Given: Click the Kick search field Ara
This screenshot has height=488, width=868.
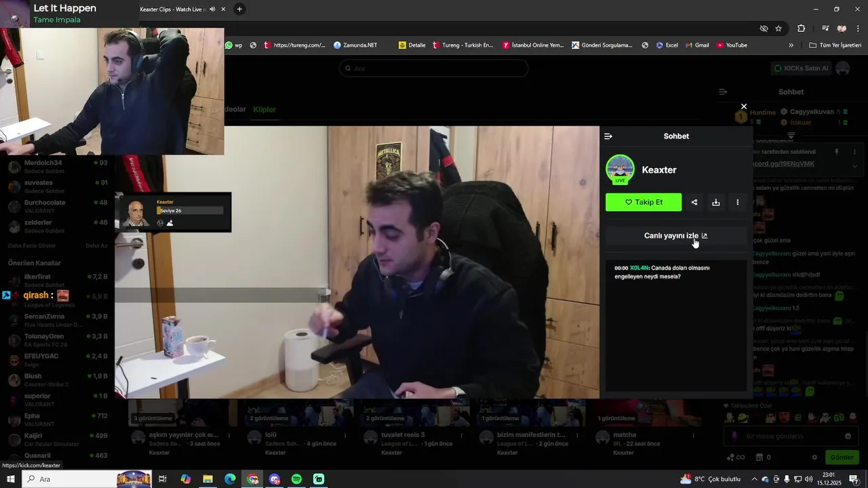Looking at the screenshot, I should point(434,68).
